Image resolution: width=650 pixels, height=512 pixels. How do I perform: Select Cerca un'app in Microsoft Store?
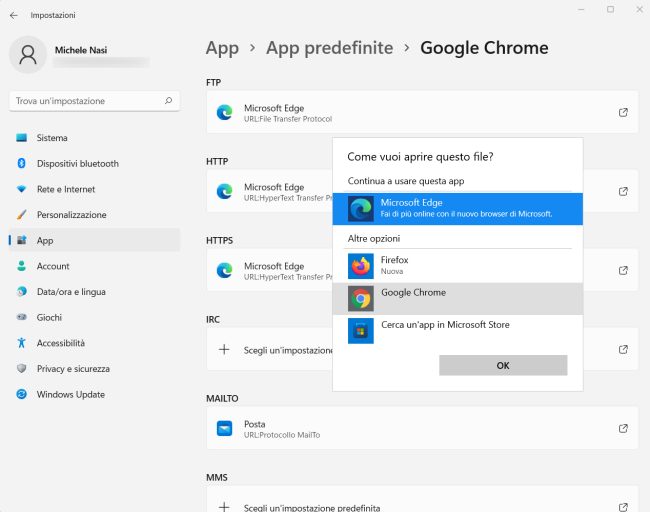pyautogui.click(x=458, y=331)
